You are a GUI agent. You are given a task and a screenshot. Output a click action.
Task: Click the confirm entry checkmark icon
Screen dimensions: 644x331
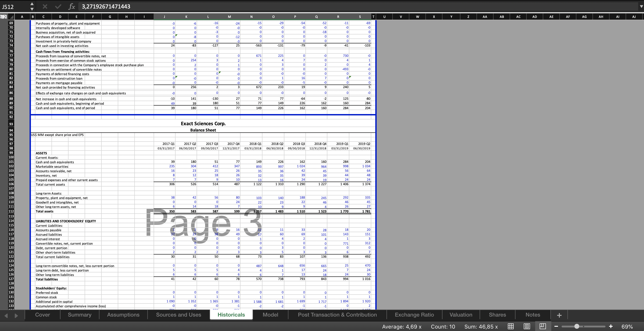click(58, 6)
